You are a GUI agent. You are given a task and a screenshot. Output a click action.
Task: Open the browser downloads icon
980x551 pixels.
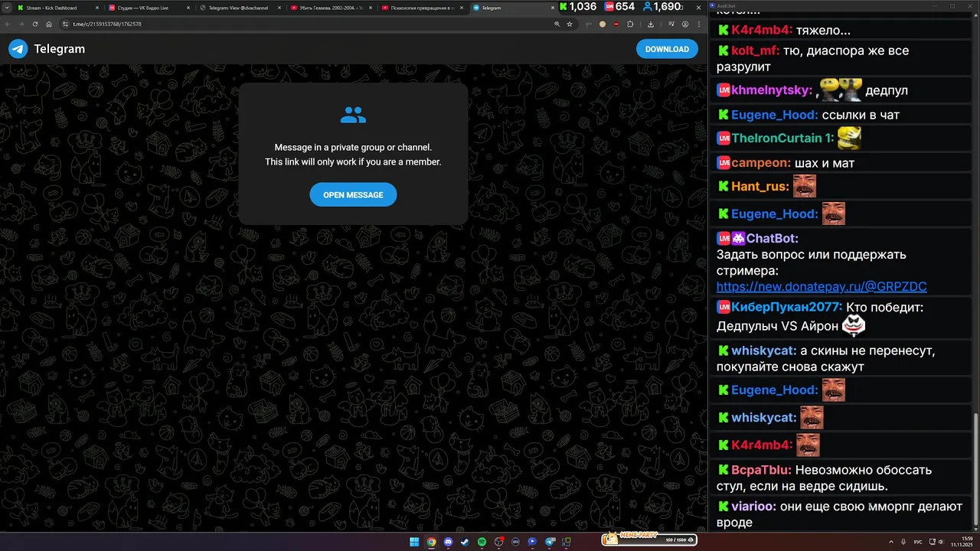[x=651, y=24]
